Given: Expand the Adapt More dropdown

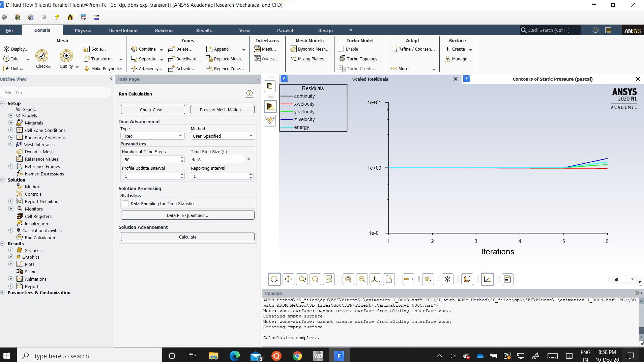Looking at the screenshot, I should click(x=434, y=69).
